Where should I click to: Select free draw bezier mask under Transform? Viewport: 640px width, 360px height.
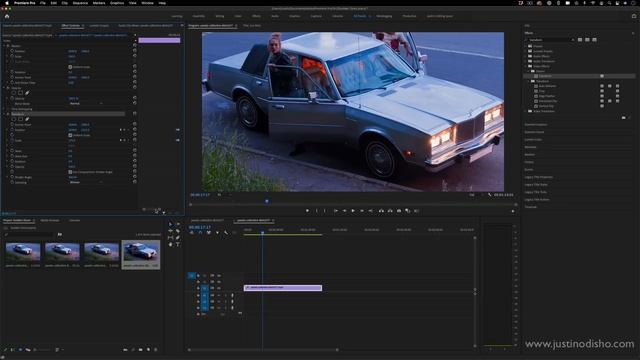coord(27,119)
